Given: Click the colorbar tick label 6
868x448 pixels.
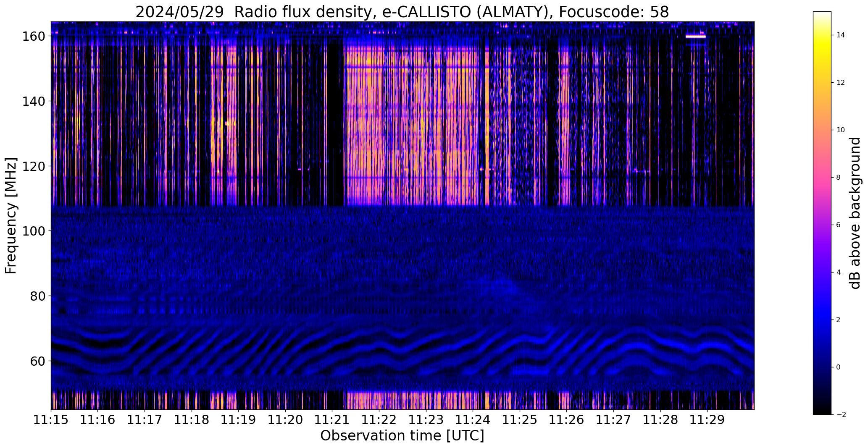Looking at the screenshot, I should (x=839, y=225).
